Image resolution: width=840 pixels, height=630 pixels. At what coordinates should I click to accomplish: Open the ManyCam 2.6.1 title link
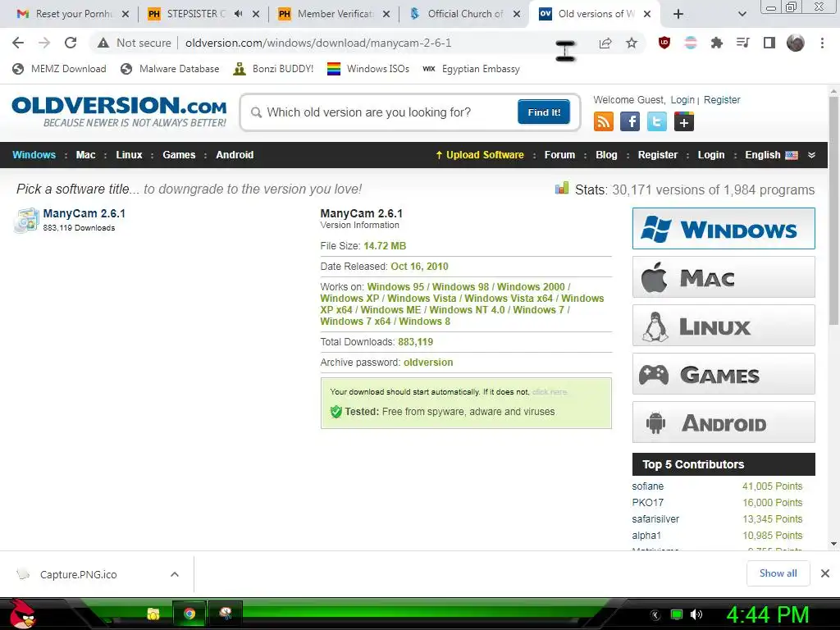[x=84, y=213]
